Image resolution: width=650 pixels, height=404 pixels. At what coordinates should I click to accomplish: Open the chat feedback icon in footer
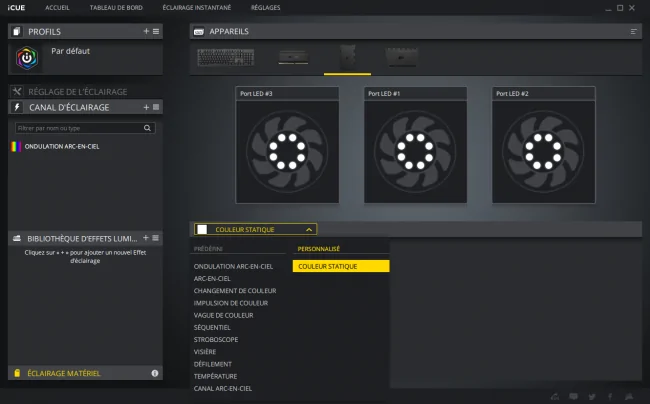573,397
